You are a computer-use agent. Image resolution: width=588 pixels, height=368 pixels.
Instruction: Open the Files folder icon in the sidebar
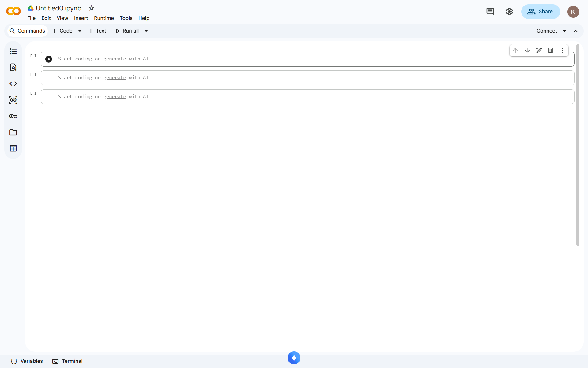coord(13,132)
